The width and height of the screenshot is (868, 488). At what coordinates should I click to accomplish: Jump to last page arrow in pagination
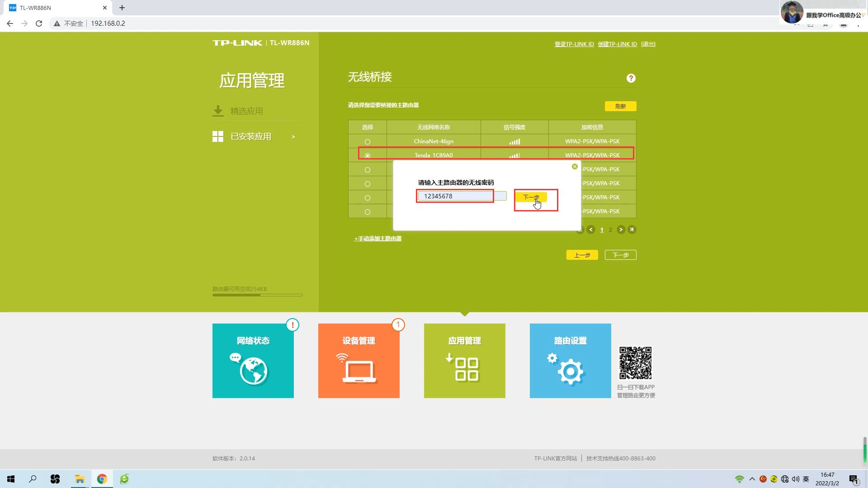point(632,230)
